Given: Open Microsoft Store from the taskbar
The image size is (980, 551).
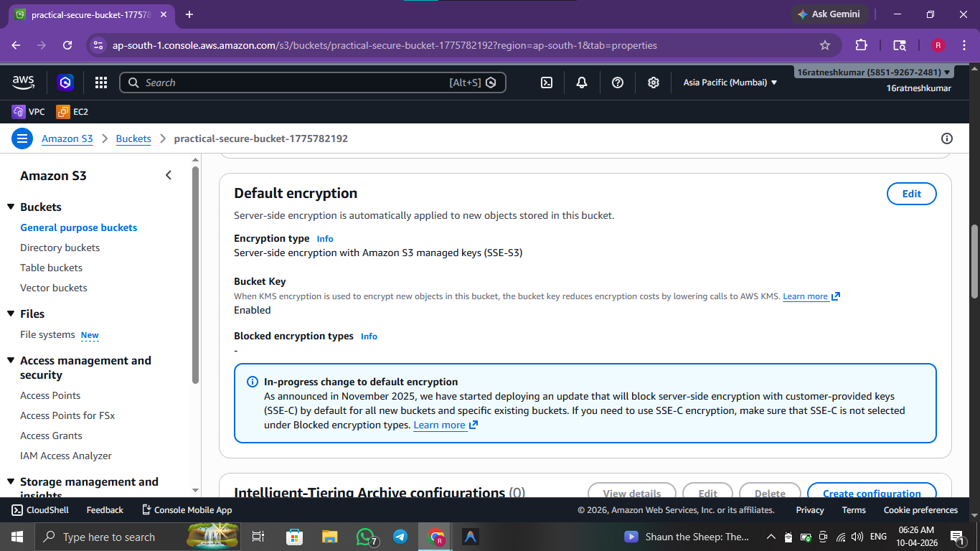Looking at the screenshot, I should click(294, 537).
